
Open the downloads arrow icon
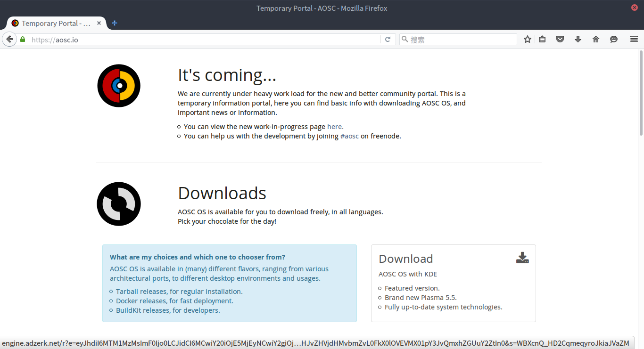tap(578, 40)
